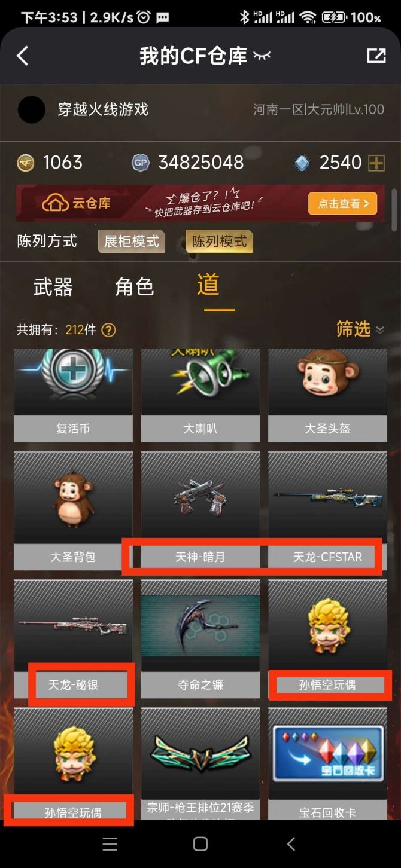Tap the CF points coin icon
This screenshot has width=401, height=868.
pos(26,163)
